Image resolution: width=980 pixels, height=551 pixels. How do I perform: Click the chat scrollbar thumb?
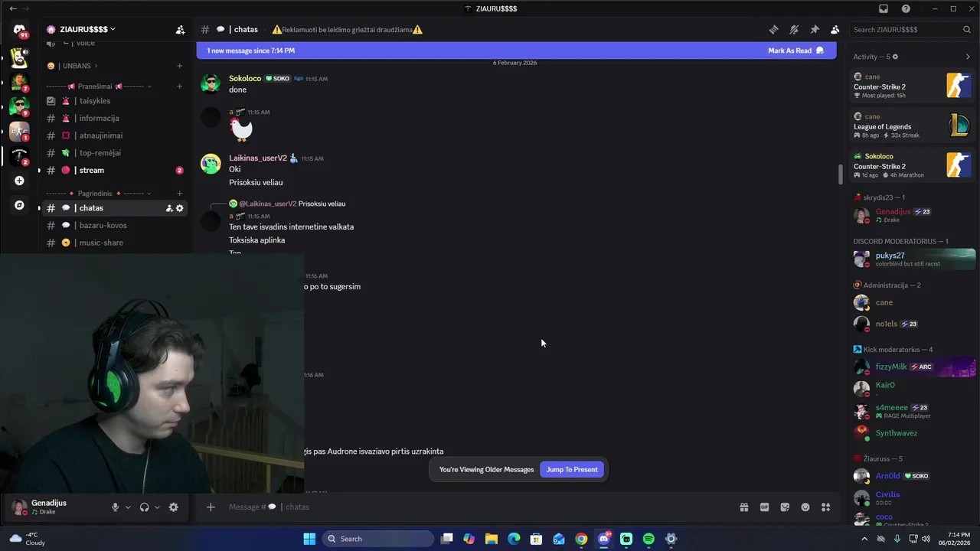tap(840, 174)
